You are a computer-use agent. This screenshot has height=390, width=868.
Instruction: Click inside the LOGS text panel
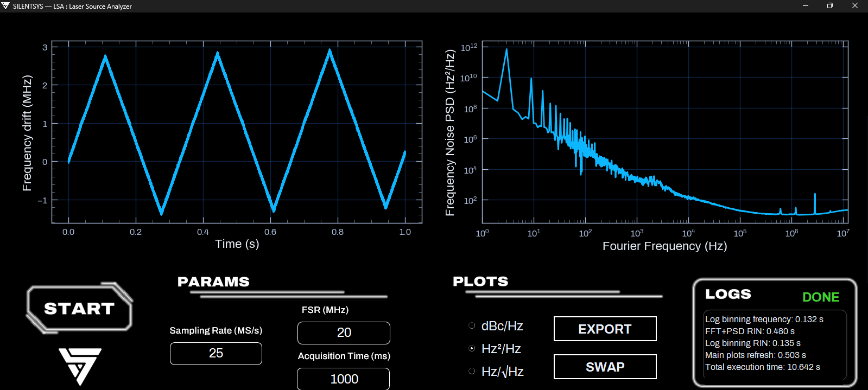point(775,345)
